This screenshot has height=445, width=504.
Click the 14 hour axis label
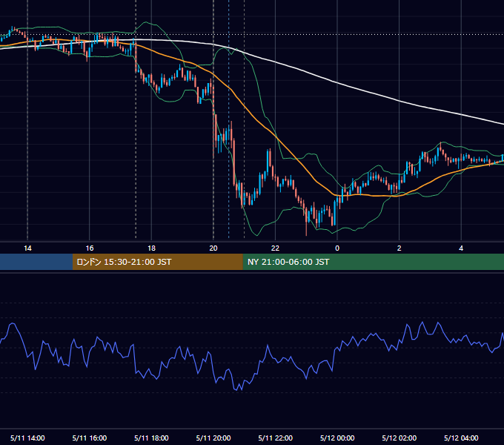point(27,248)
